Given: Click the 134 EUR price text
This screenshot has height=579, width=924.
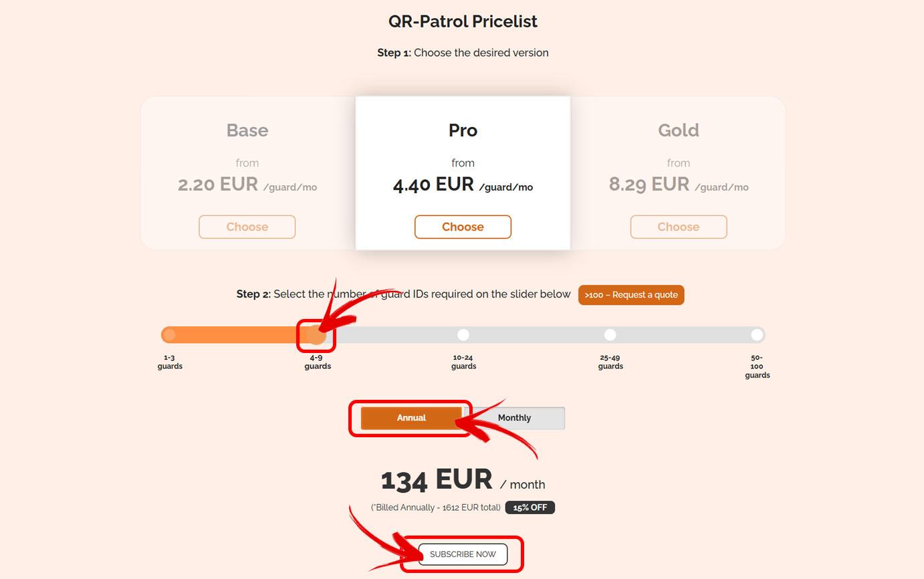Looking at the screenshot, I should pos(437,480).
